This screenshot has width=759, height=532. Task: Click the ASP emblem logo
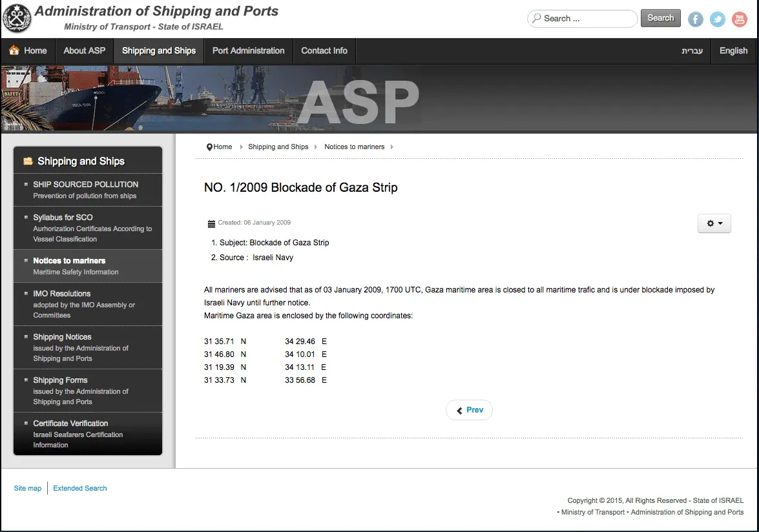point(17,18)
